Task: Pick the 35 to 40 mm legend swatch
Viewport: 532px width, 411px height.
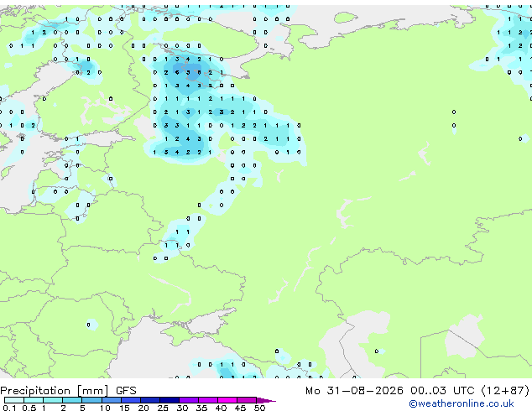Action: coord(208,400)
